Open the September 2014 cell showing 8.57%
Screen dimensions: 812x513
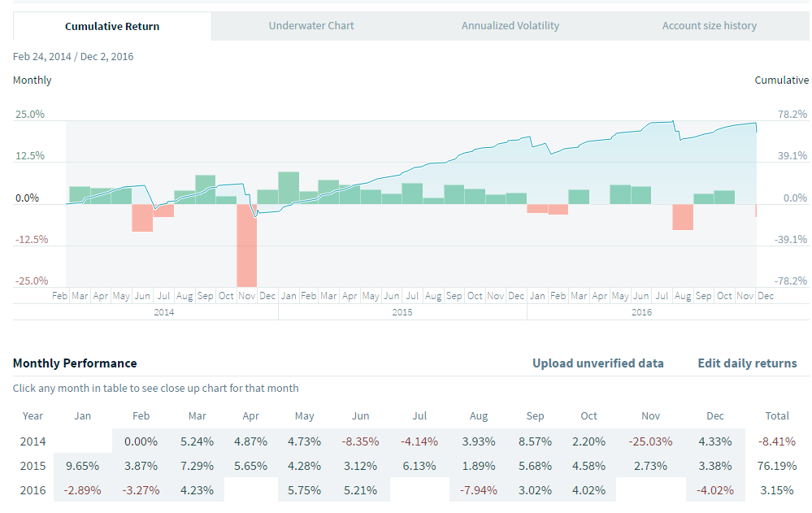pos(535,441)
